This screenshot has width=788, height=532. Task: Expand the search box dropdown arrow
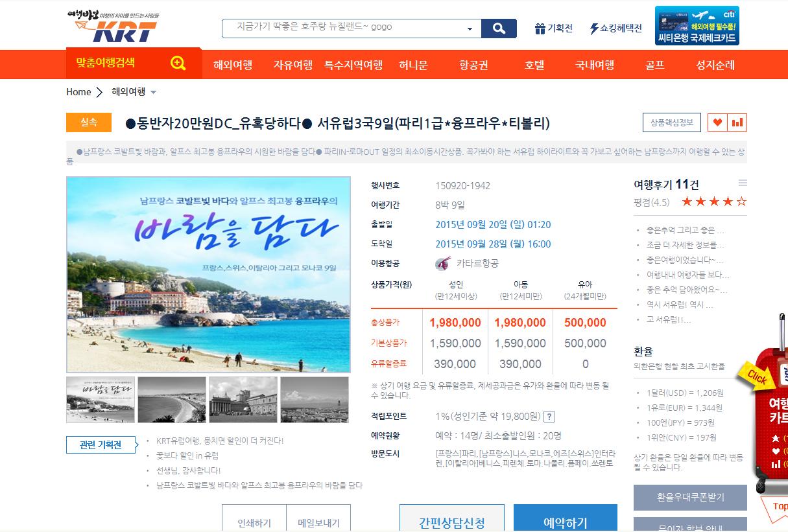point(470,29)
